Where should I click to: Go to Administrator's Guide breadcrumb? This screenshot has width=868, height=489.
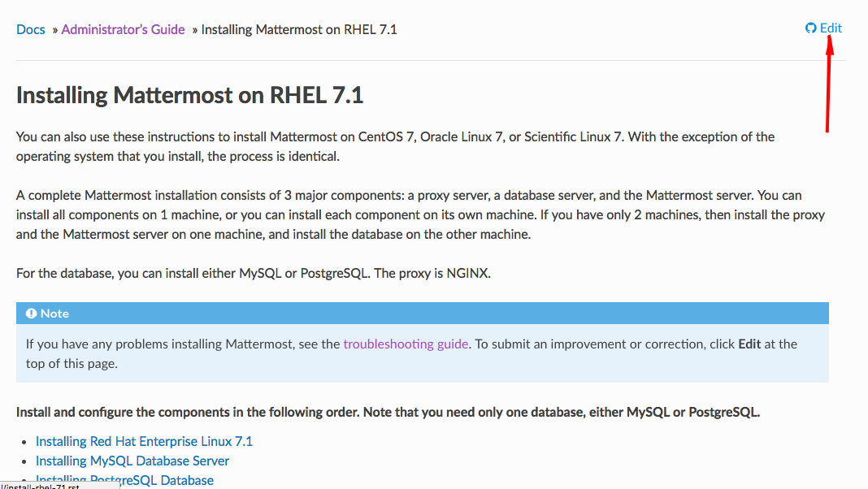(x=123, y=30)
